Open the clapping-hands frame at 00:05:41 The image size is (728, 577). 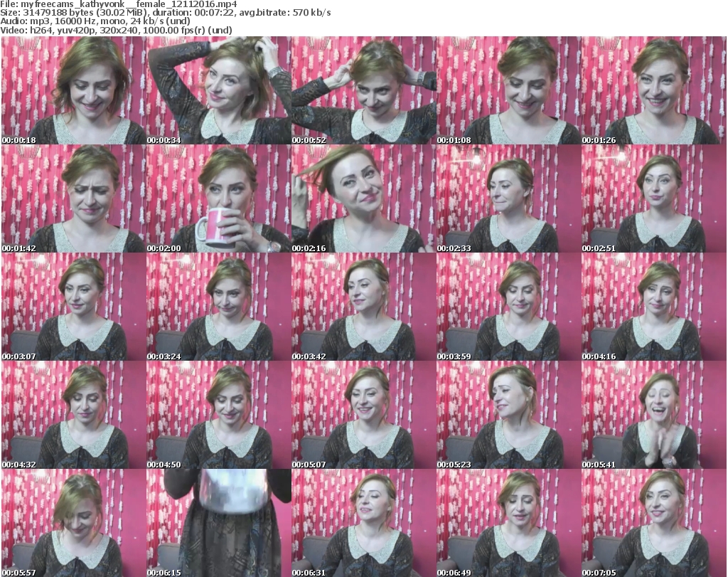point(653,415)
